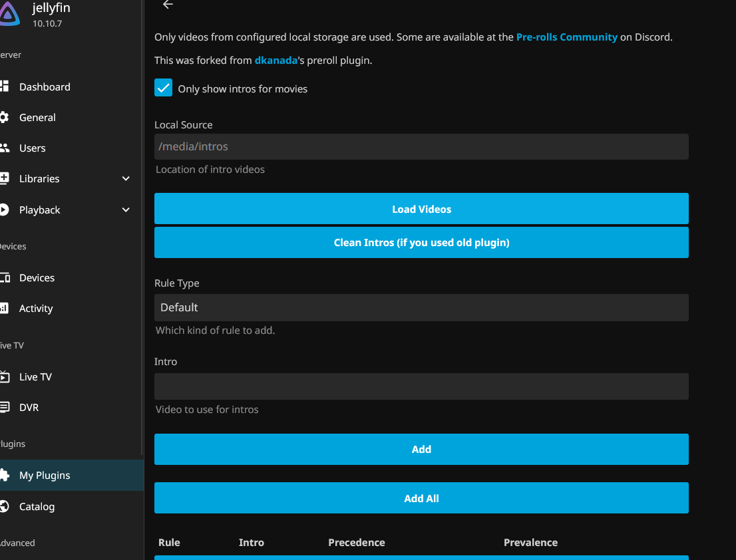Click into the Local Source field
This screenshot has width=736, height=560.
421,146
